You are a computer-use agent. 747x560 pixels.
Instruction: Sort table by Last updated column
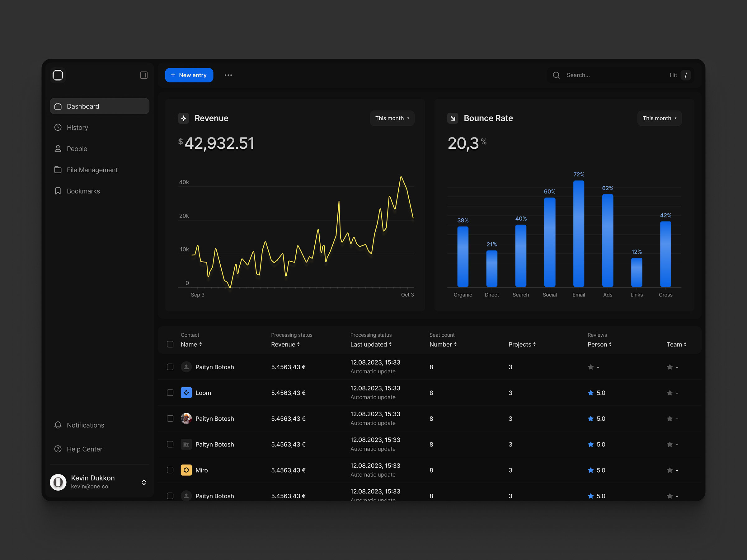tap(371, 344)
